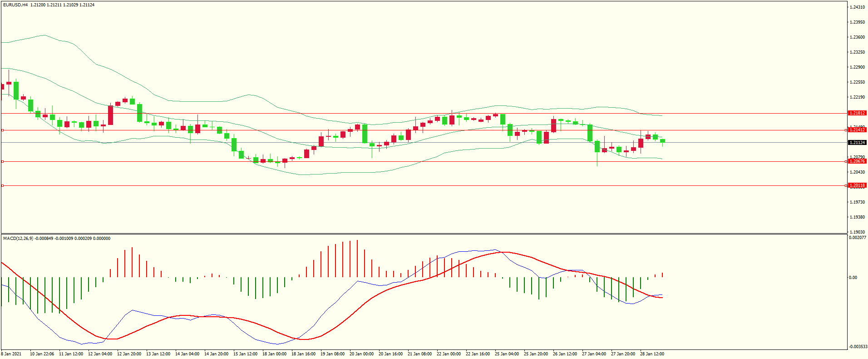Select the red 1.21412 price level tag

(x=857, y=130)
